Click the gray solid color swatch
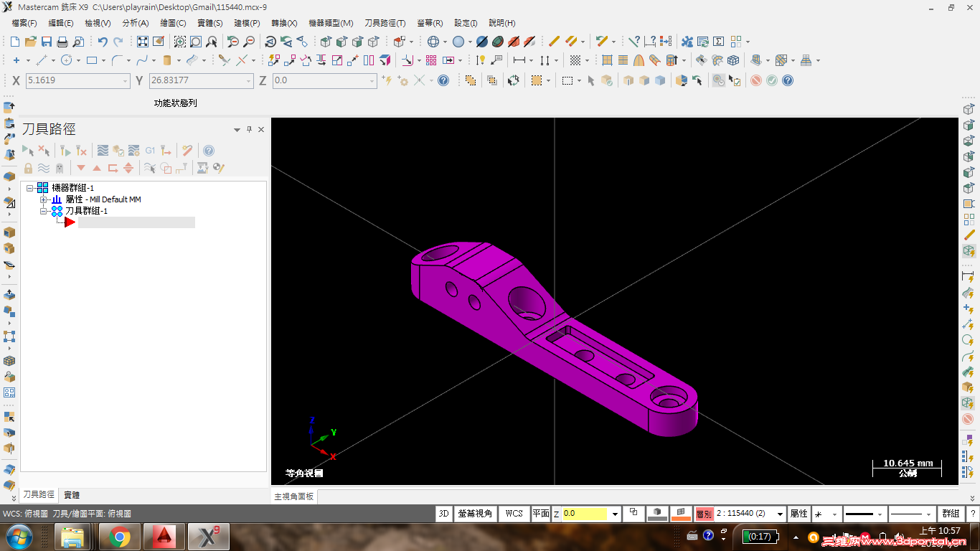The width and height of the screenshot is (980, 551). point(657,514)
